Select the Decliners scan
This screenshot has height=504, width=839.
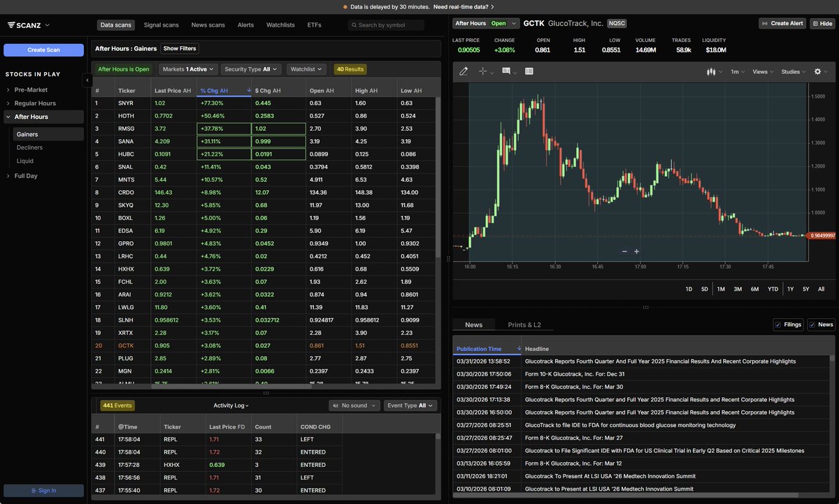[29, 147]
